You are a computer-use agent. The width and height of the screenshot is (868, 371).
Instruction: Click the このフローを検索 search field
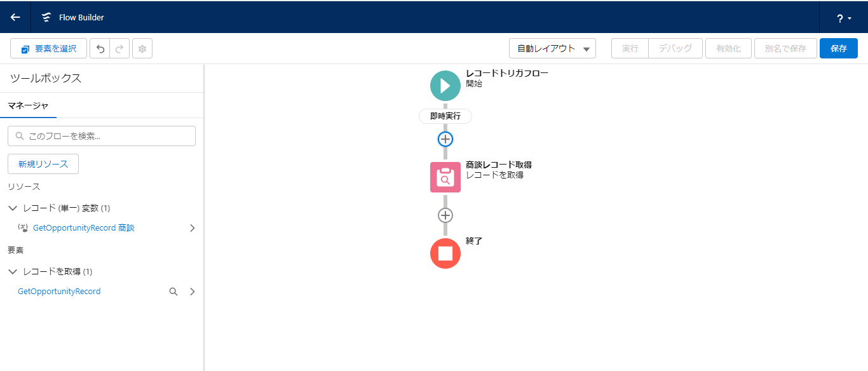pos(102,136)
